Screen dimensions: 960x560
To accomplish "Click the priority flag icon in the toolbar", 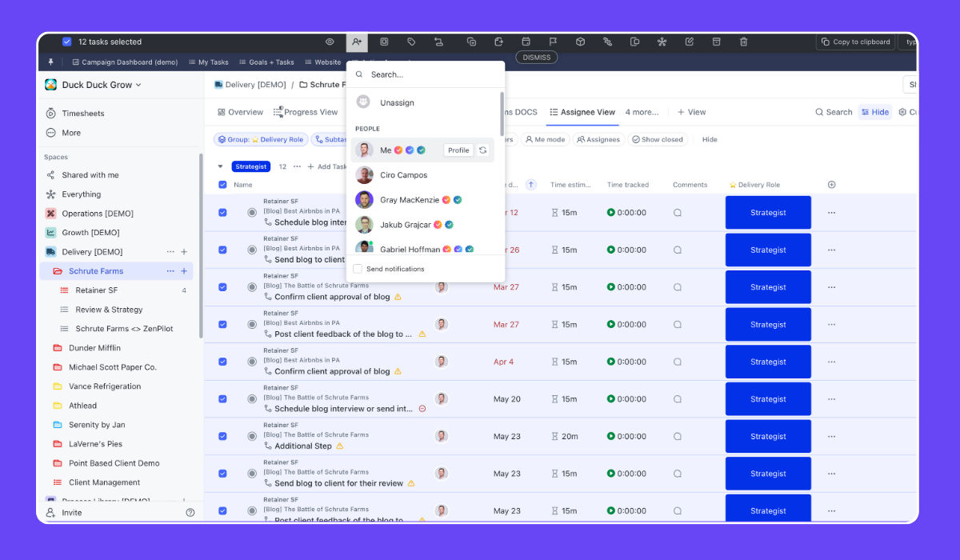I will point(551,42).
